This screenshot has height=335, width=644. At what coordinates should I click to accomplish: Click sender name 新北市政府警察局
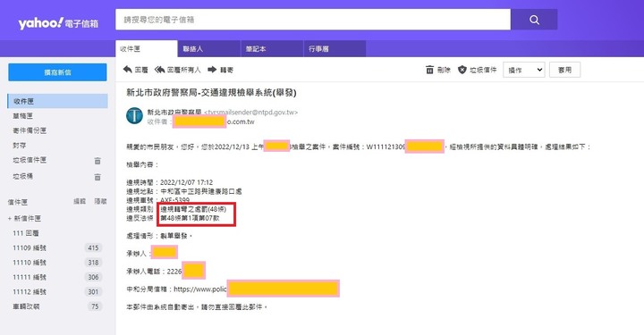click(x=174, y=112)
